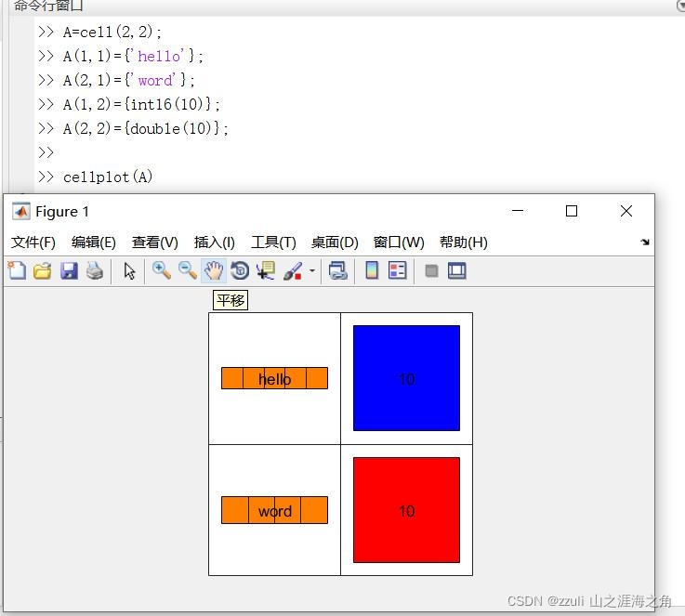Click the blue int16 cell square
This screenshot has width=685, height=616.
pos(406,378)
